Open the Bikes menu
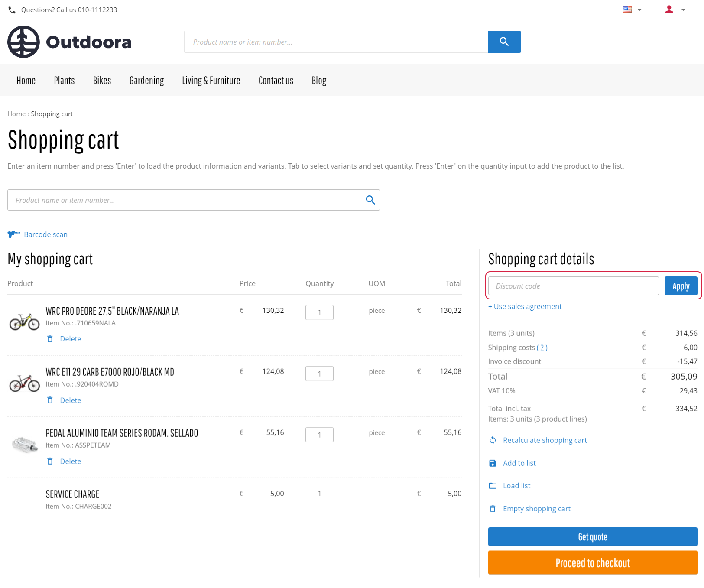Screen dimensions: 704x588 [x=102, y=81]
